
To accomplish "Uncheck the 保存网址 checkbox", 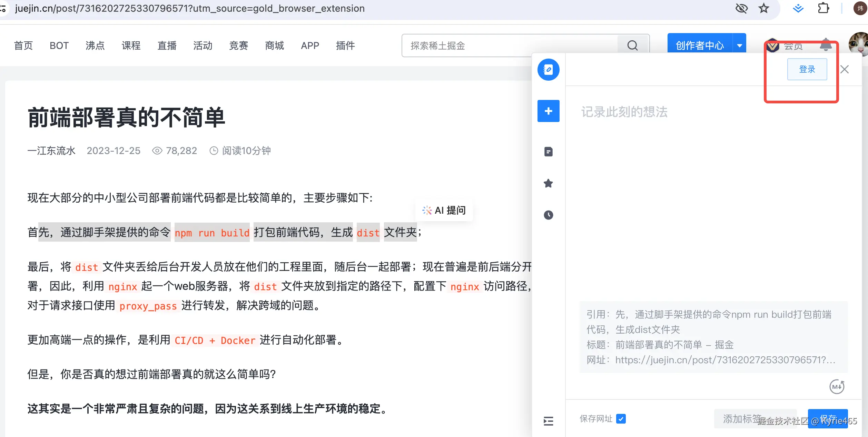I will coord(621,419).
